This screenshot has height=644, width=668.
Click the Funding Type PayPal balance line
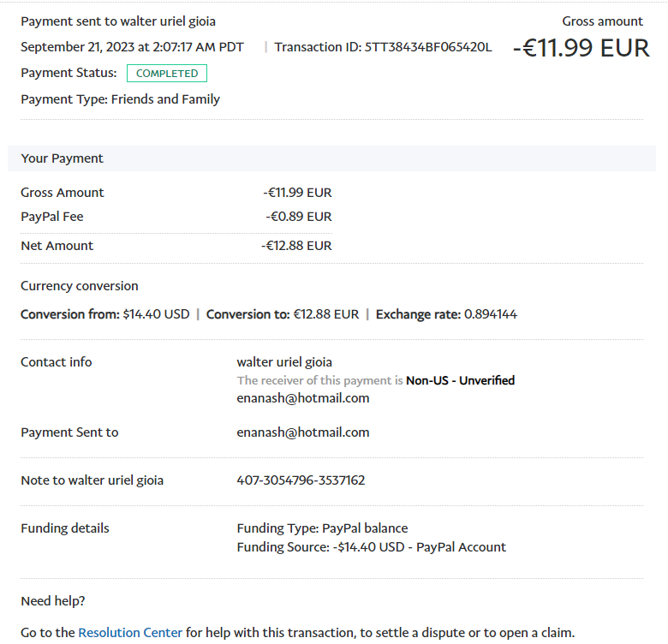(x=322, y=528)
